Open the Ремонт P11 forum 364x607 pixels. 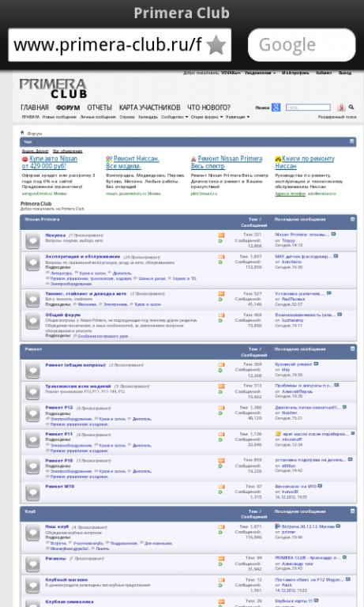pos(58,435)
